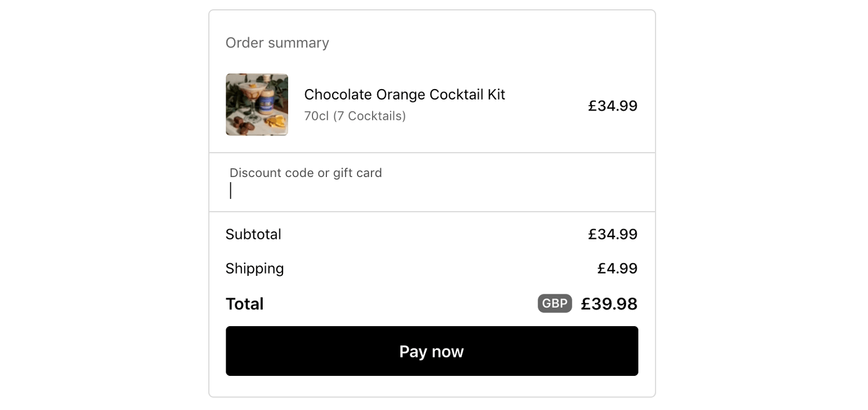Image resolution: width=868 pixels, height=410 pixels.
Task: Select the Chocolate Orange Cocktail Kit product name
Action: point(405,94)
